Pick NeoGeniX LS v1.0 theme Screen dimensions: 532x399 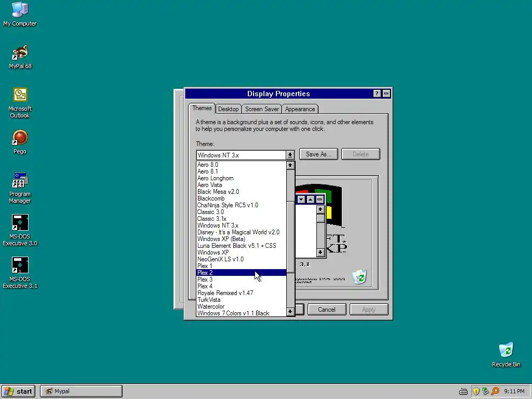click(241, 259)
